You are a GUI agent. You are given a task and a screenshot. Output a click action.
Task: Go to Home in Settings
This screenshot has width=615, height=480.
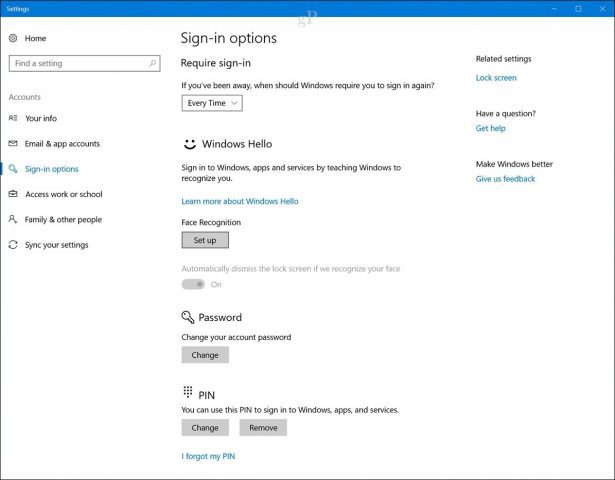pos(35,38)
